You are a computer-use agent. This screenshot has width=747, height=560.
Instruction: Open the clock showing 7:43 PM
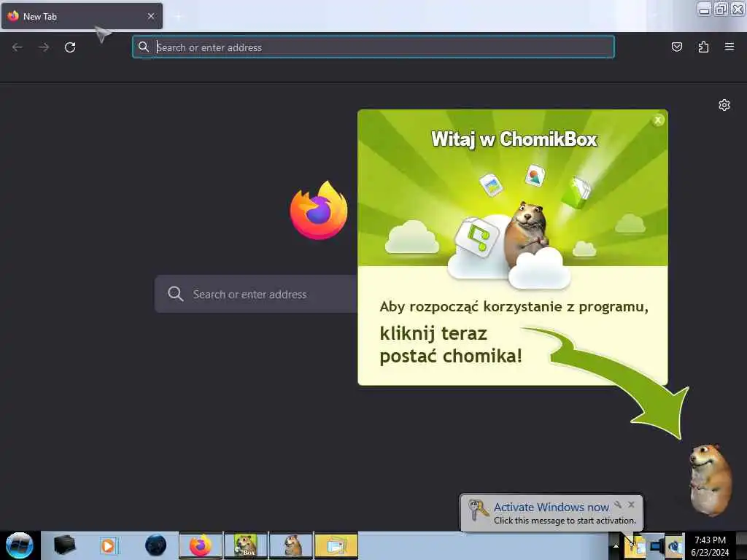click(x=710, y=546)
